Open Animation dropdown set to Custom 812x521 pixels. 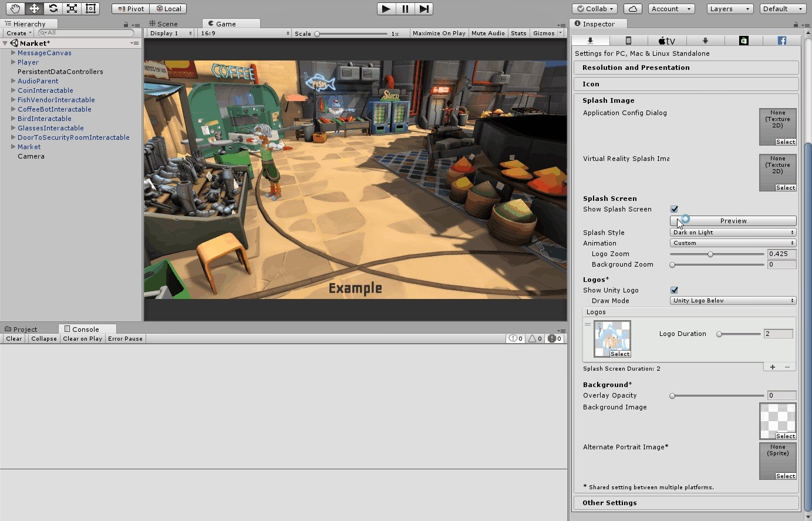point(733,243)
